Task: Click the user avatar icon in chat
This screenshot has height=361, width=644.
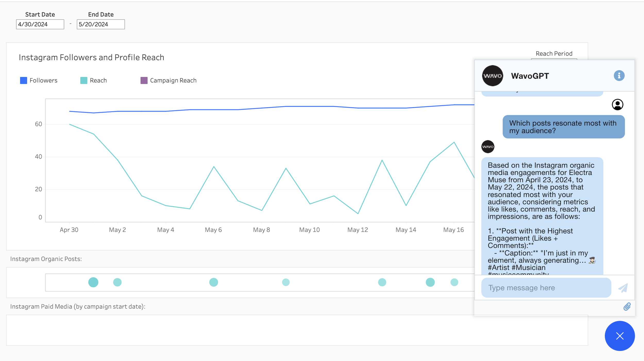Action: (617, 104)
